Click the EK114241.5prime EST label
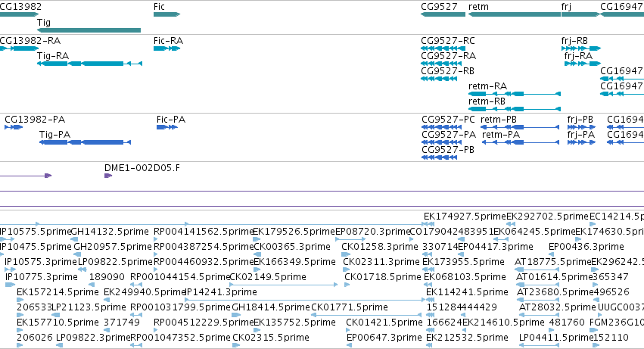 click(468, 293)
